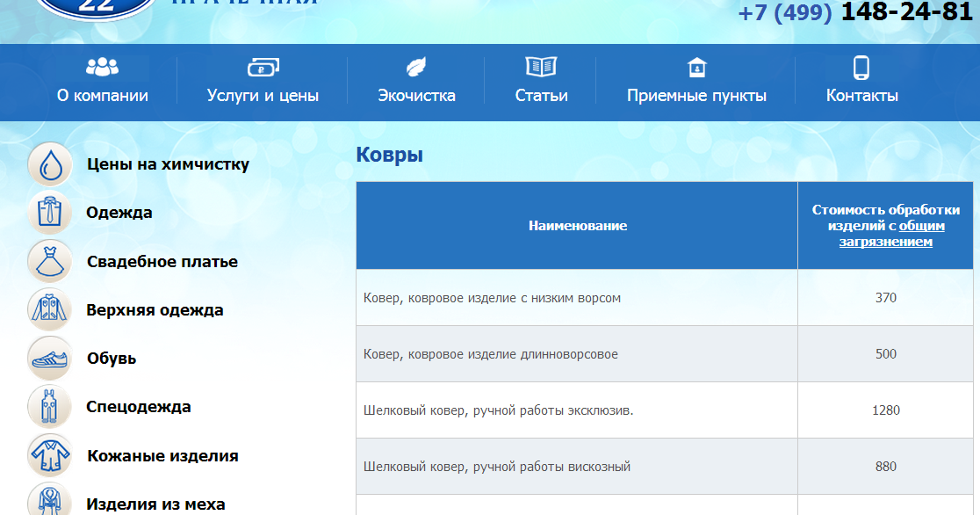Click the jacket icon for Верхняя одежда

point(50,309)
